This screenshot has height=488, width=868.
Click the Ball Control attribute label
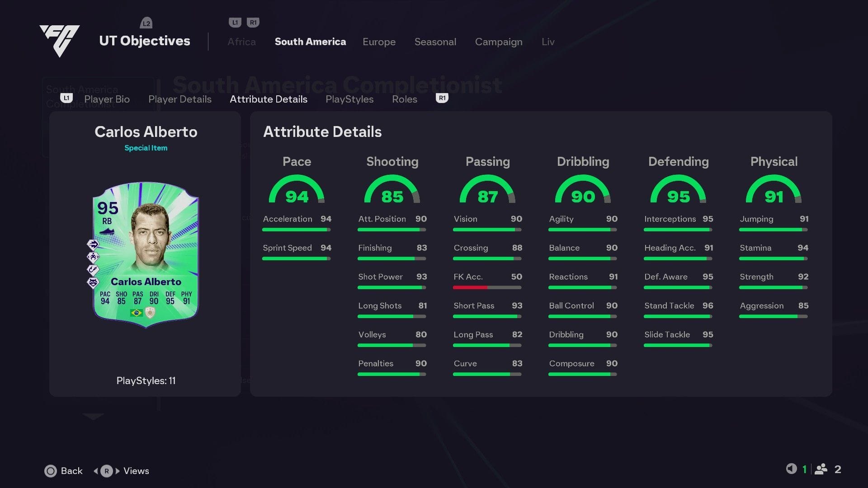coord(571,305)
